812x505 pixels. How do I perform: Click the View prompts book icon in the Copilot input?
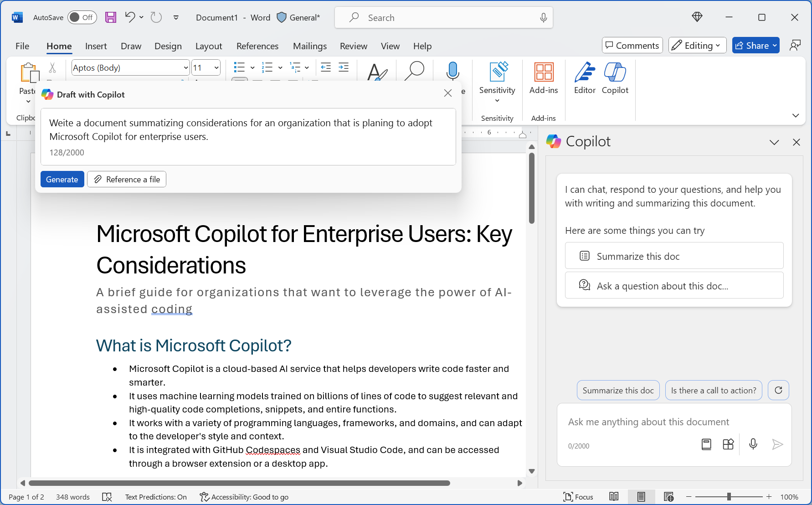click(x=706, y=444)
